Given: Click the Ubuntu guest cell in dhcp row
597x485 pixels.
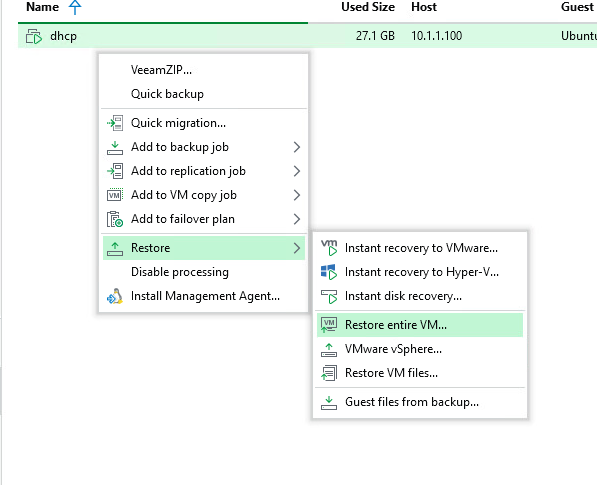Looking at the screenshot, I should 579,36.
